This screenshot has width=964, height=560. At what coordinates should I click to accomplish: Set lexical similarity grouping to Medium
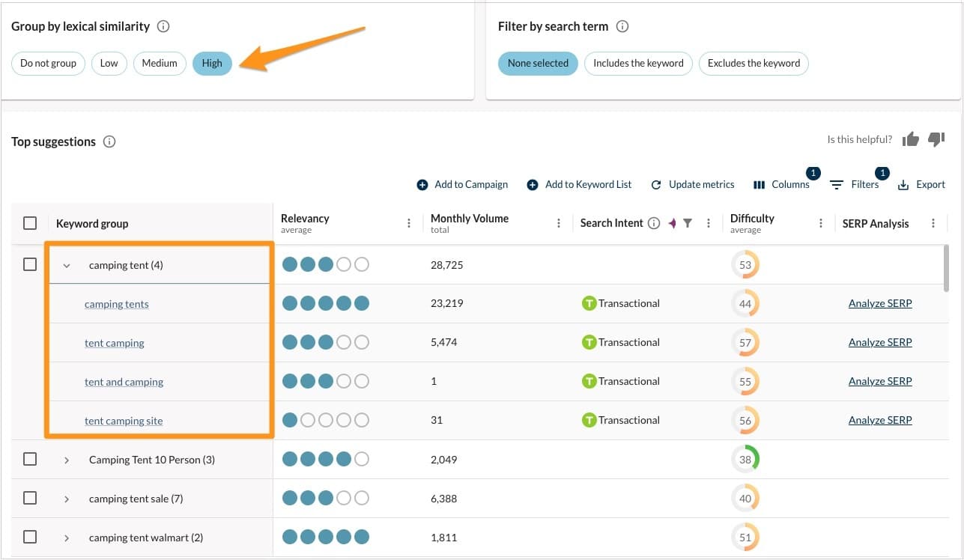tap(160, 63)
